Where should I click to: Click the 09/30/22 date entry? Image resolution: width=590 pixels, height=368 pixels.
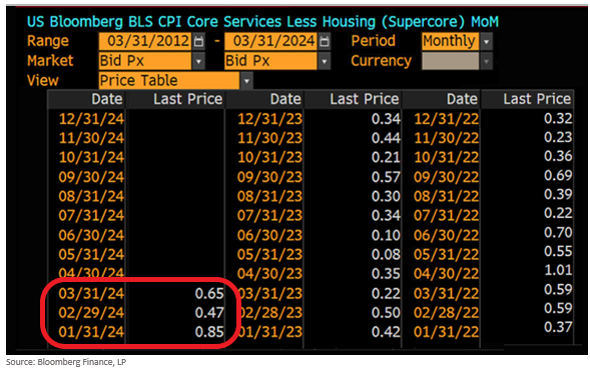(446, 177)
